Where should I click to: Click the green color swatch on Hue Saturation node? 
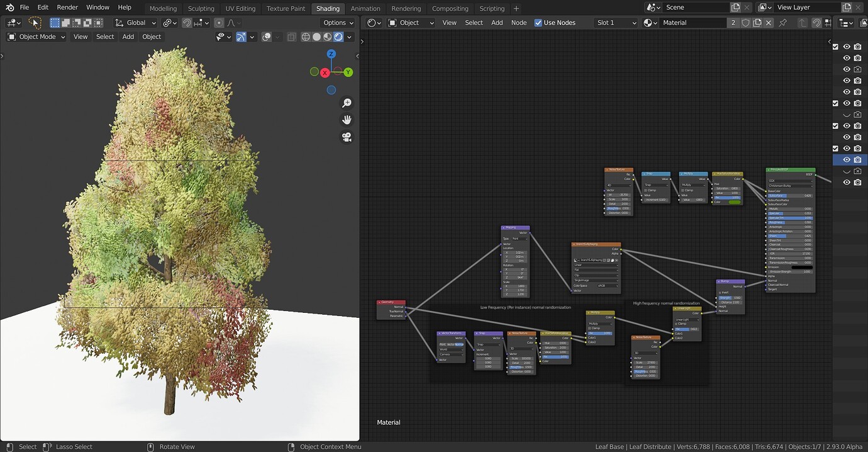[x=734, y=202]
